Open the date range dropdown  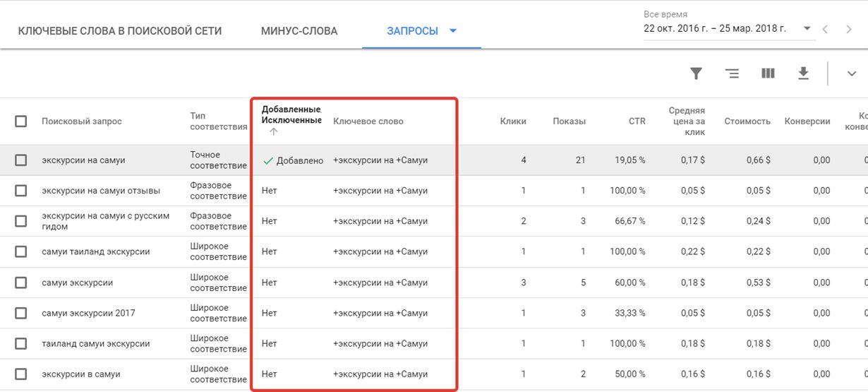[807, 29]
